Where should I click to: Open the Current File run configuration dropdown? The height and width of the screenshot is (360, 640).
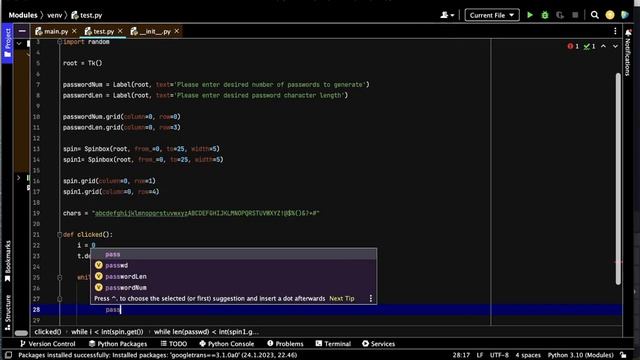coord(492,15)
